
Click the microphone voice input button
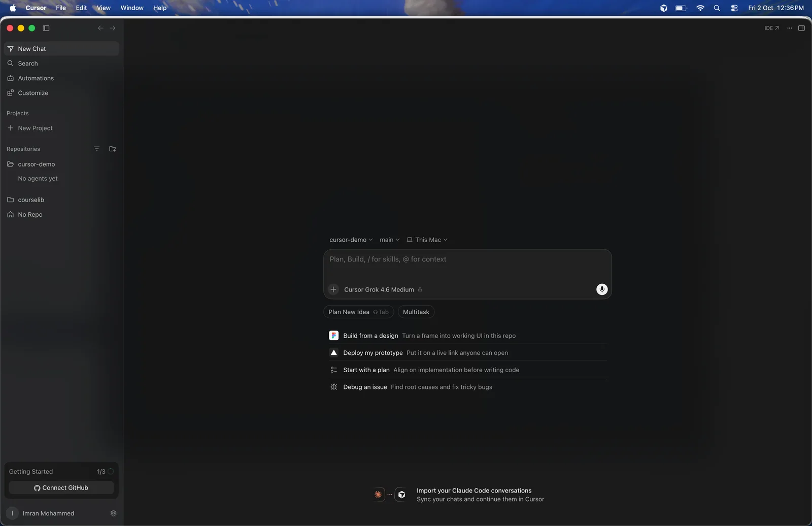pos(602,289)
